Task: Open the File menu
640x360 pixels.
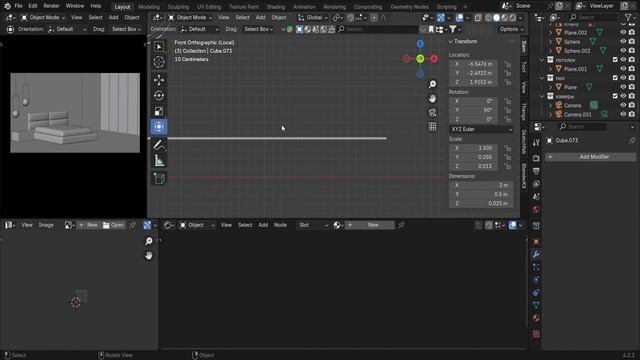Action: (18, 6)
